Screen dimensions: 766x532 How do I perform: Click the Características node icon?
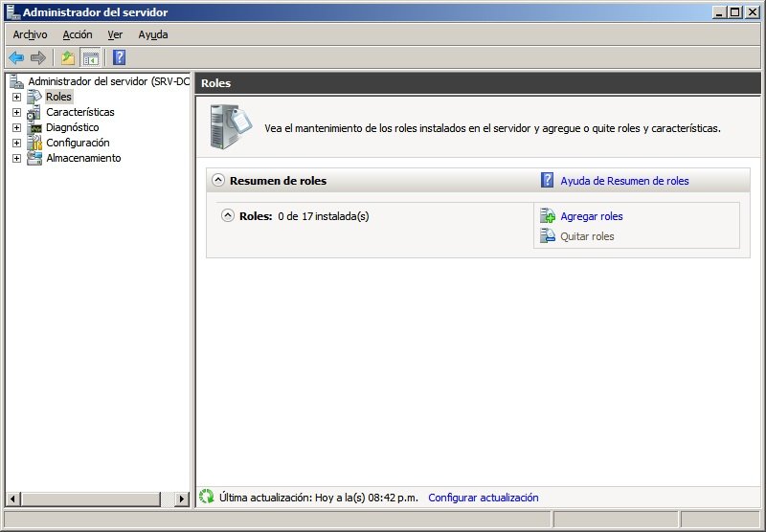pyautogui.click(x=34, y=112)
